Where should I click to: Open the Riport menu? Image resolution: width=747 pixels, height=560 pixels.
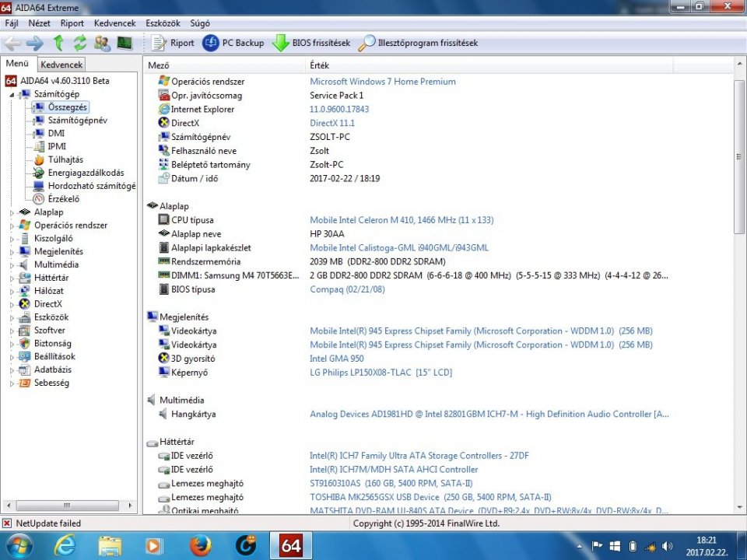72,23
